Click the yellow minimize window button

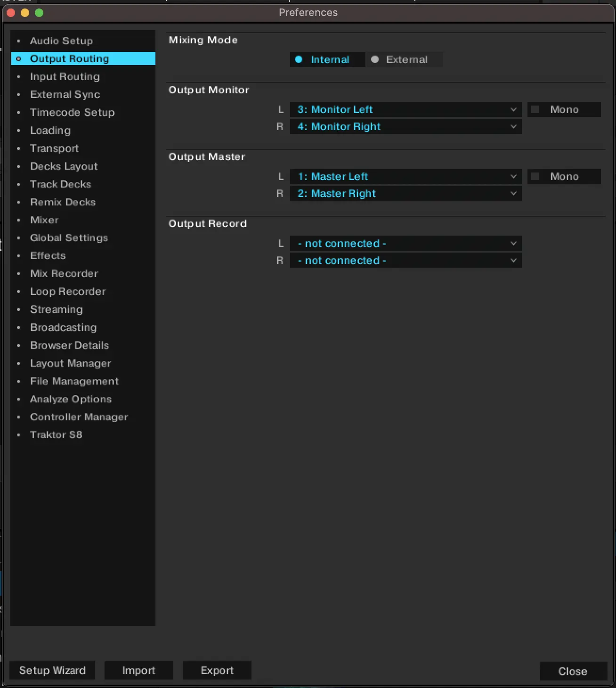point(25,13)
